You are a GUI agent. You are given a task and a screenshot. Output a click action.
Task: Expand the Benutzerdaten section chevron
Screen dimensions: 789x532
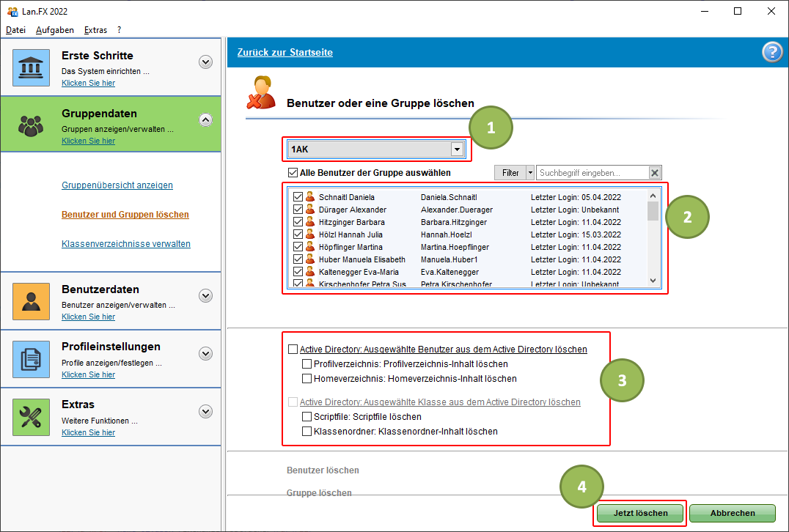pos(205,295)
